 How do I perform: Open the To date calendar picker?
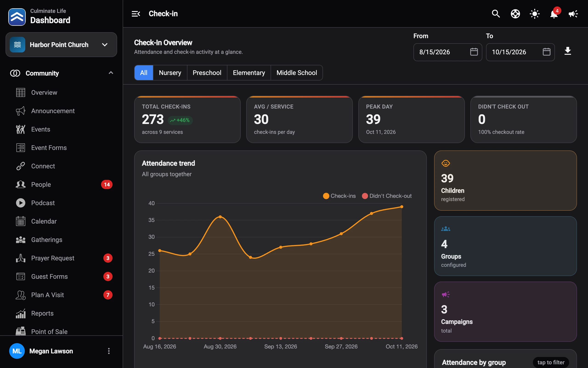click(546, 52)
